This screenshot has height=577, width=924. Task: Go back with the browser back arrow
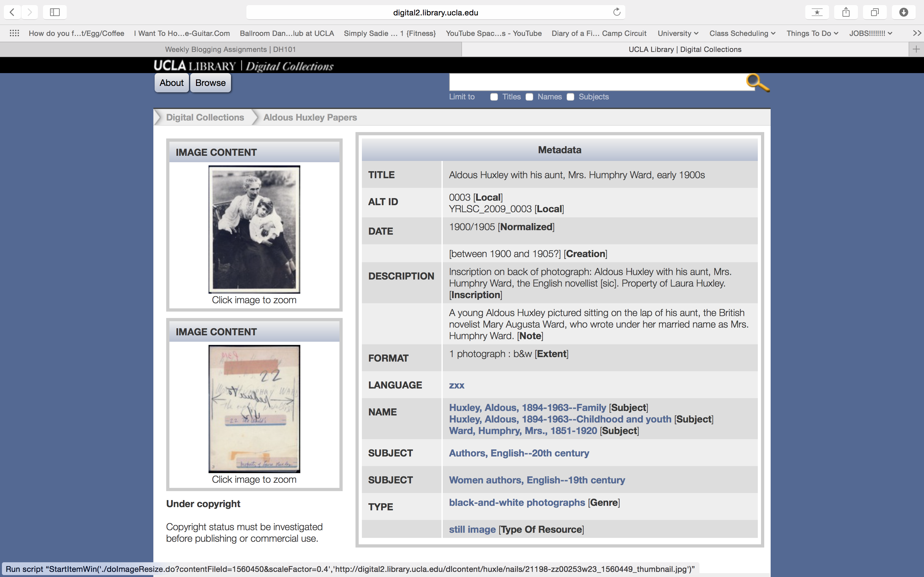click(12, 12)
